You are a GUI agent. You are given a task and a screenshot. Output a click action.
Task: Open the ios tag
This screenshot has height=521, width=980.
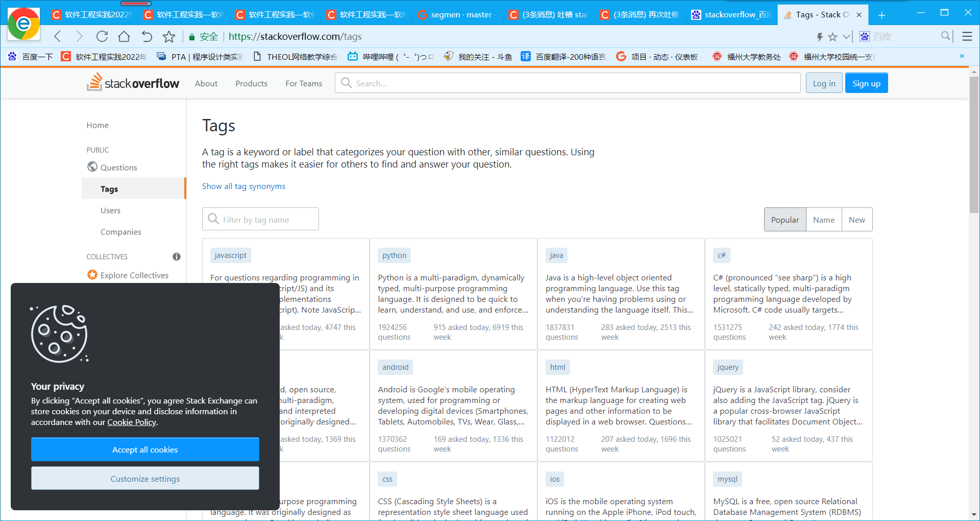tap(555, 479)
